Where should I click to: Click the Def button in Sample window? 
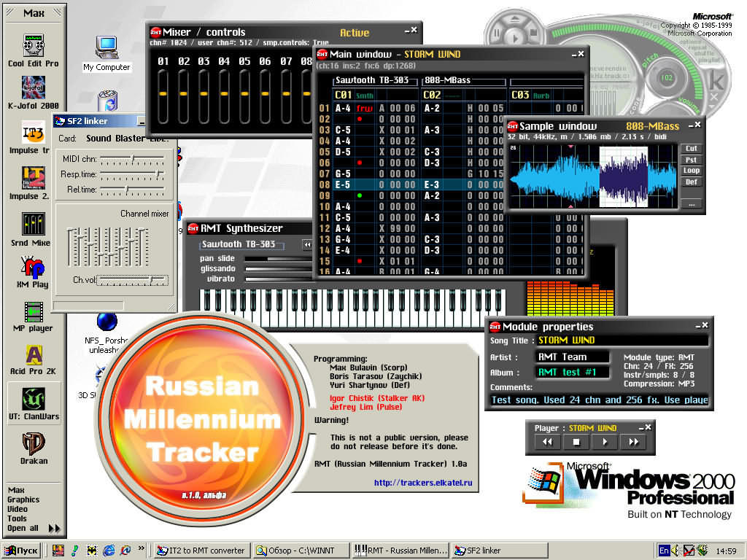691,182
